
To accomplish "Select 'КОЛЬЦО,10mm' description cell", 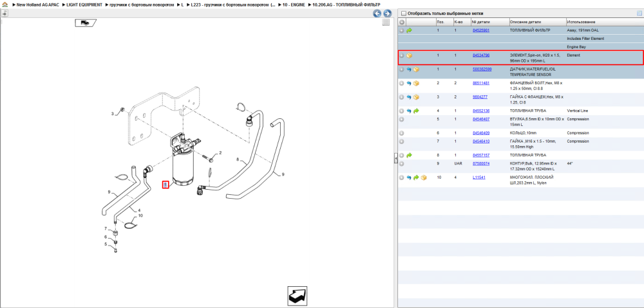I will pyautogui.click(x=522, y=133).
